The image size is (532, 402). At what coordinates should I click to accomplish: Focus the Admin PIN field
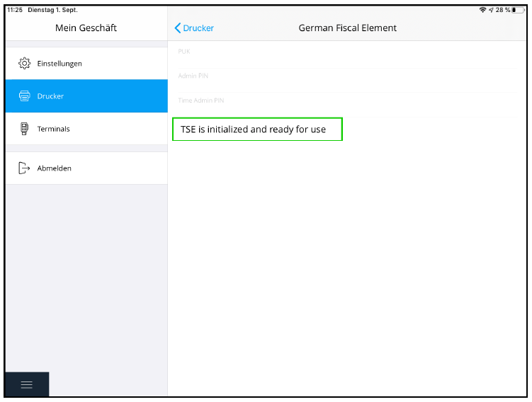point(347,80)
